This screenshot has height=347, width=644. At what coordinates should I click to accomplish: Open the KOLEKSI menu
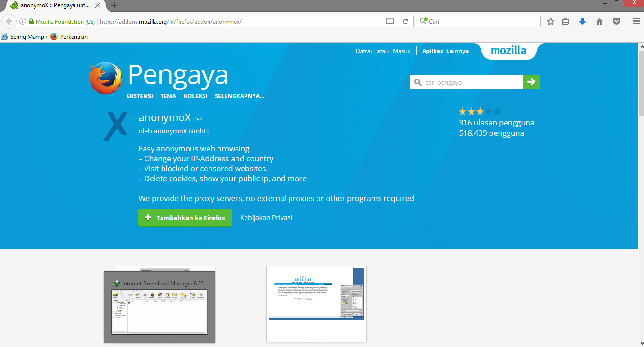[x=196, y=96]
